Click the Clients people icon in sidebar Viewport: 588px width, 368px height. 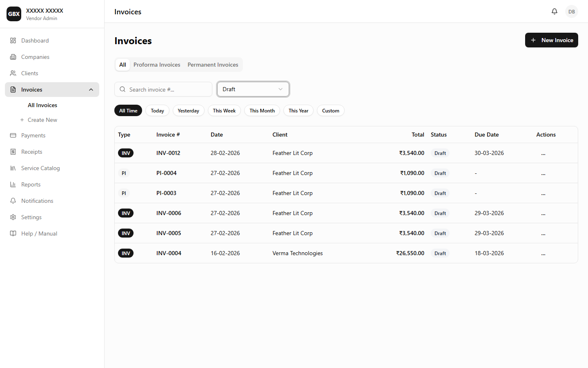pyautogui.click(x=13, y=73)
